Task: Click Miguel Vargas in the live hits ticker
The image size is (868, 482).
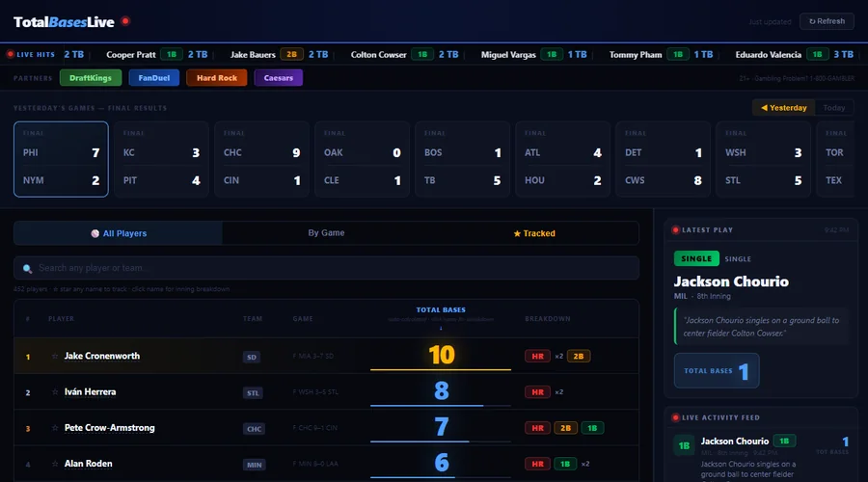Action: 508,55
